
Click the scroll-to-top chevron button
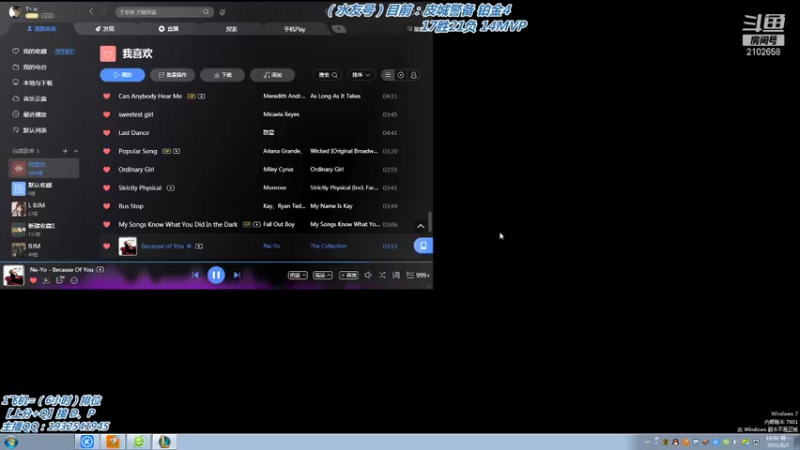coord(421,226)
